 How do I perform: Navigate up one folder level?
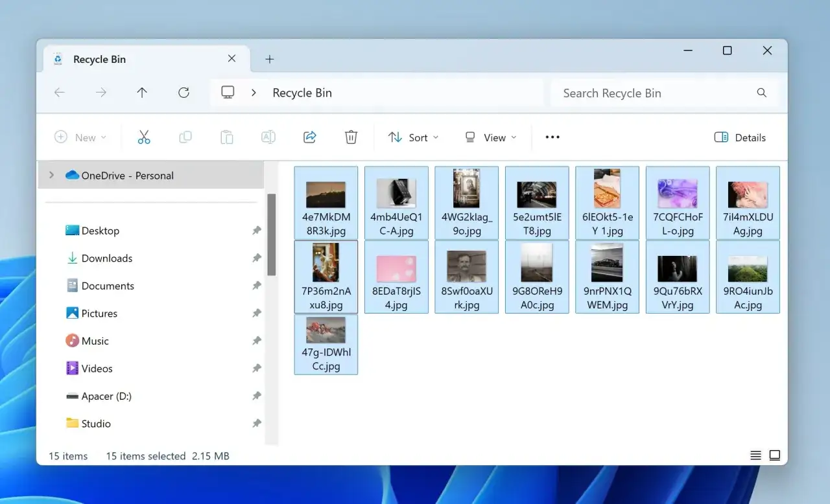pyautogui.click(x=142, y=93)
